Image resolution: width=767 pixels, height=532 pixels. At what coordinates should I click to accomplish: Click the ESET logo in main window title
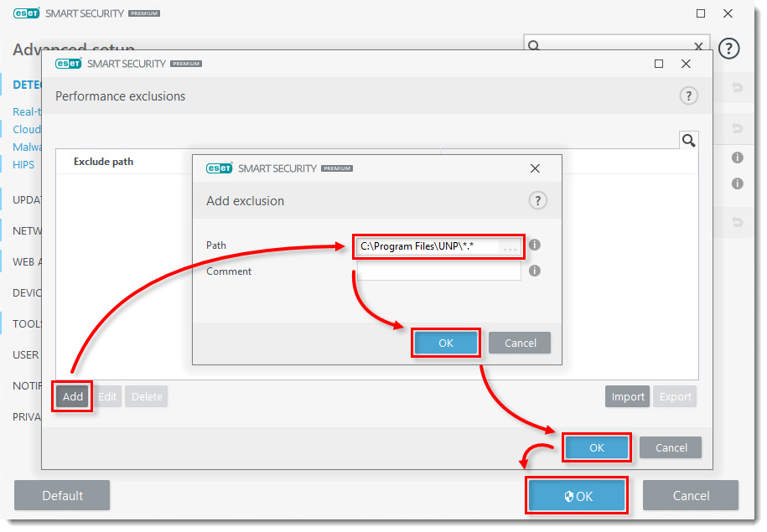click(x=27, y=13)
